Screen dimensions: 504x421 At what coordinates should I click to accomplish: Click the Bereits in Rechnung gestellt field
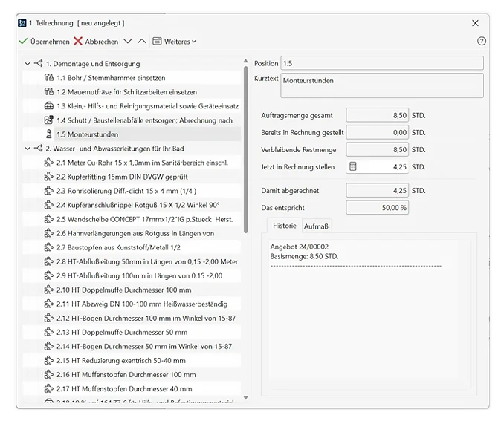[378, 132]
